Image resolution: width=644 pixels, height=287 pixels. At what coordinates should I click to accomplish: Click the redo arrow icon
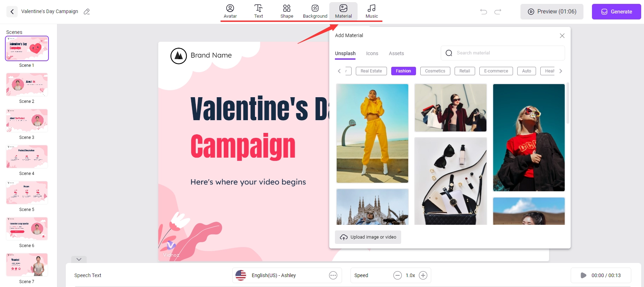pyautogui.click(x=498, y=12)
